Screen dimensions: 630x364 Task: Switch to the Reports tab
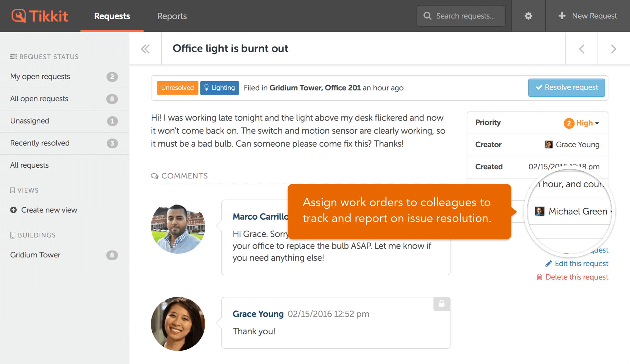172,16
